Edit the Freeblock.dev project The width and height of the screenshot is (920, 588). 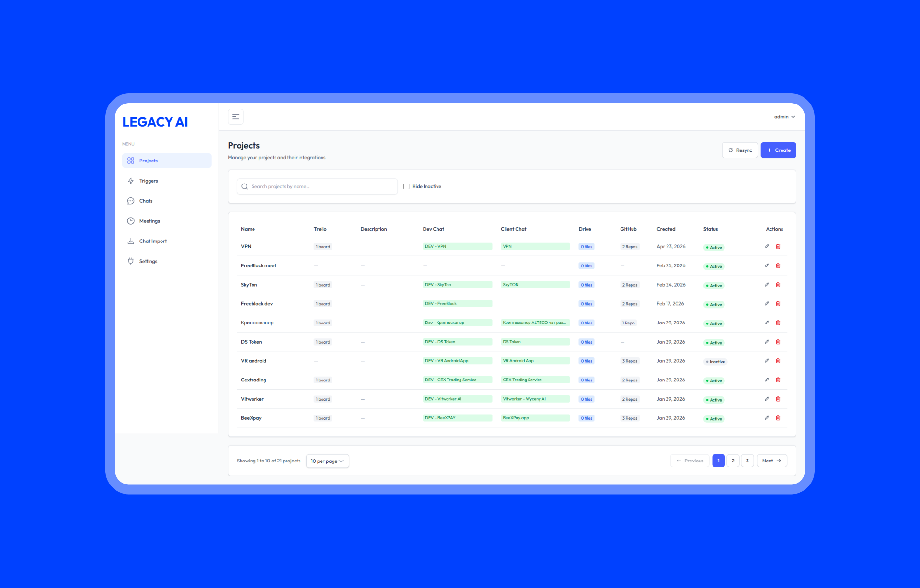(767, 303)
